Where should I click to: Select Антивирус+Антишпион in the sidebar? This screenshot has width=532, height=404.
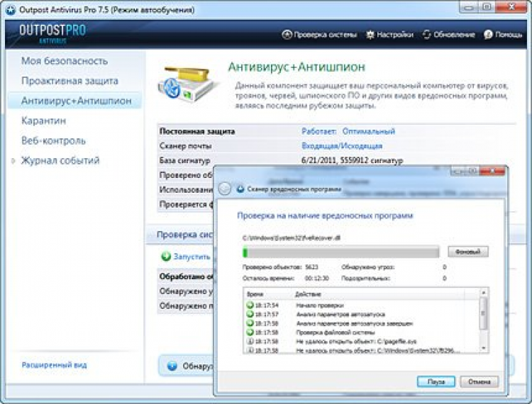[76, 101]
